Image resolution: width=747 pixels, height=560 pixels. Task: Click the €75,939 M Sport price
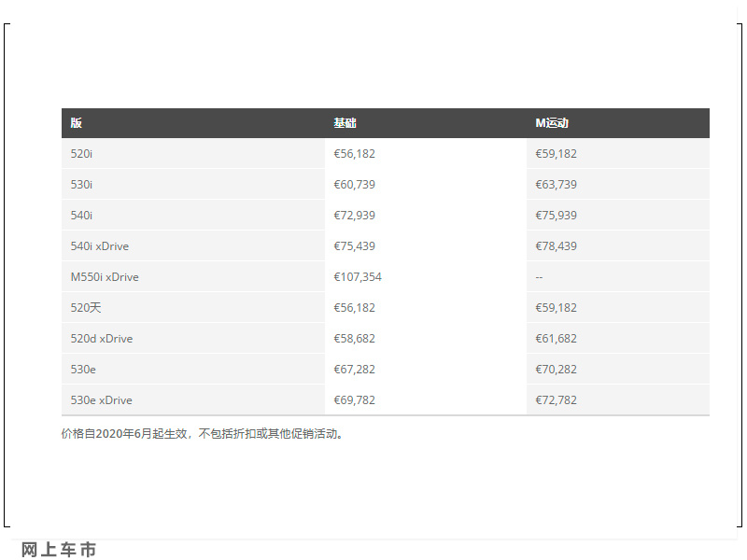pos(556,216)
